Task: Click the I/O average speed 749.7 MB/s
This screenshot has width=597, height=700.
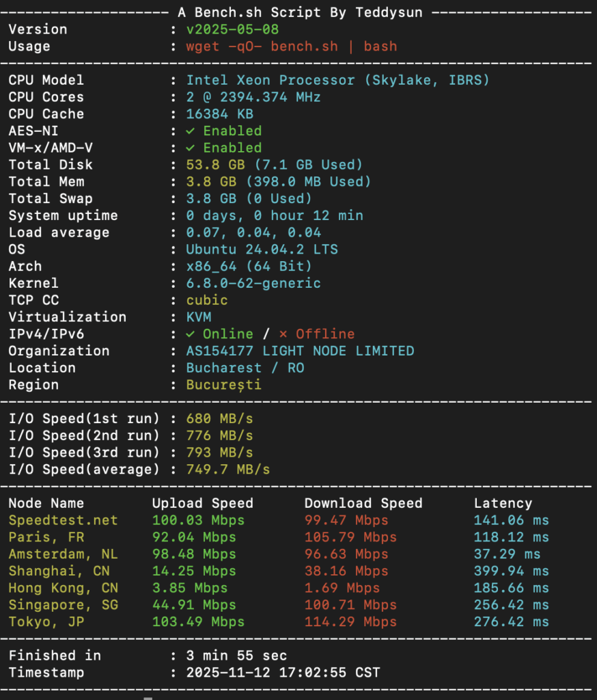Action: click(x=228, y=470)
